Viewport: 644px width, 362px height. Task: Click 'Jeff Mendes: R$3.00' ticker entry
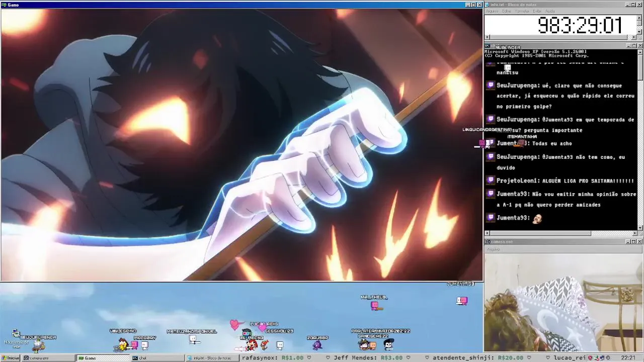pos(368,358)
